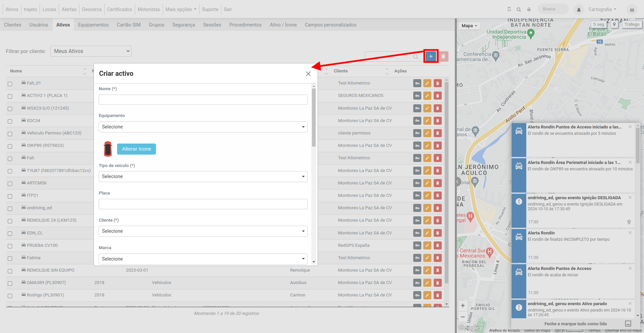
Task: Open the notifications bell icon
Action: pos(579,10)
